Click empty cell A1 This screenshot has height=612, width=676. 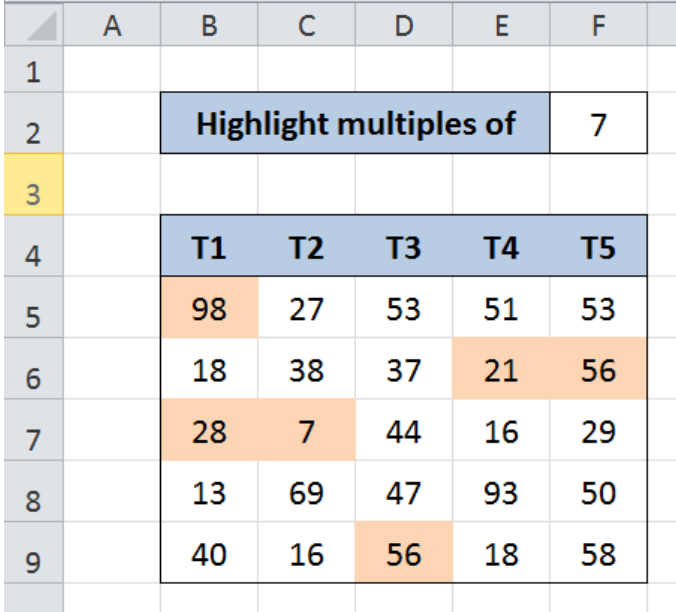(x=112, y=69)
